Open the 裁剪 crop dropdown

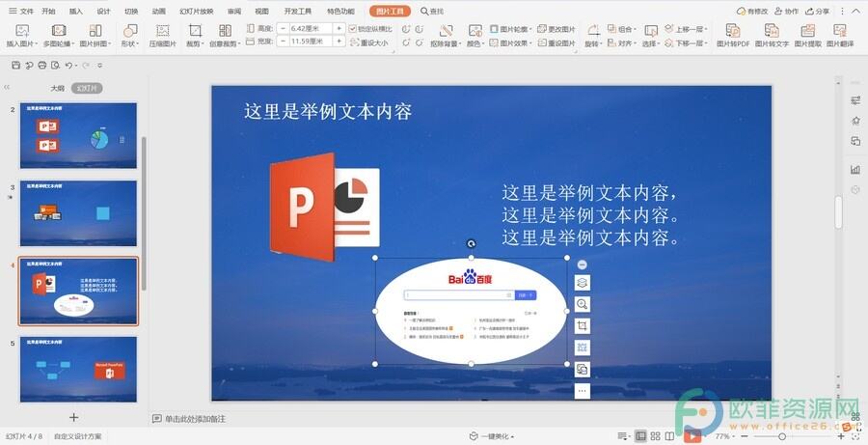click(x=195, y=43)
